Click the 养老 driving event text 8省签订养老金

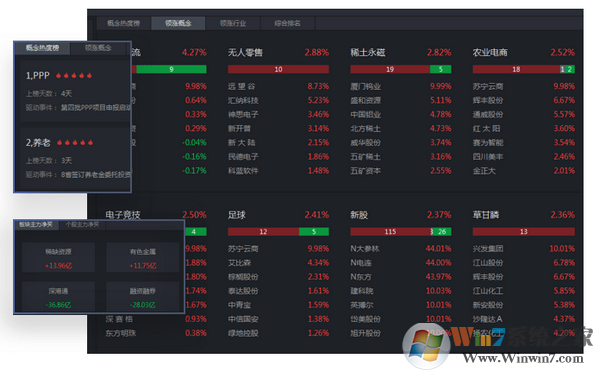point(96,175)
